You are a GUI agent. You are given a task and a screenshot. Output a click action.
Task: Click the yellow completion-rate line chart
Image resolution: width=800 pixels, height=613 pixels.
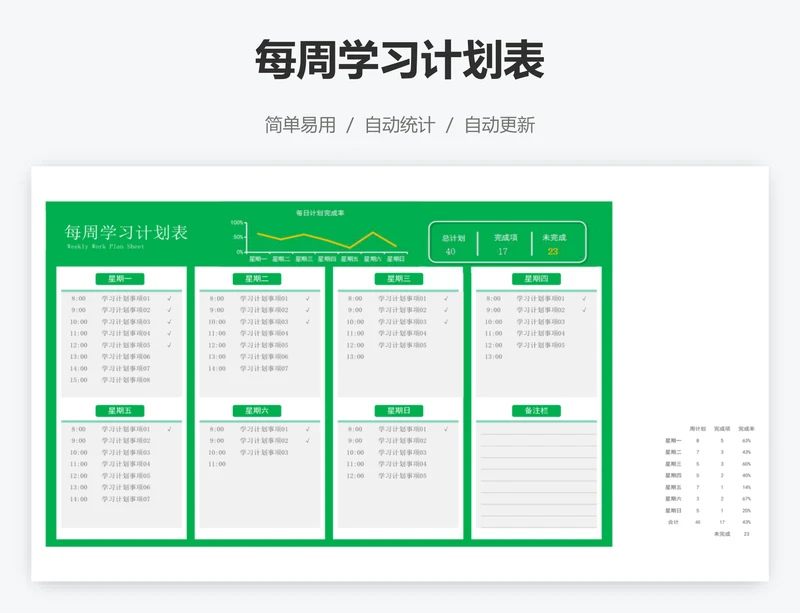327,240
